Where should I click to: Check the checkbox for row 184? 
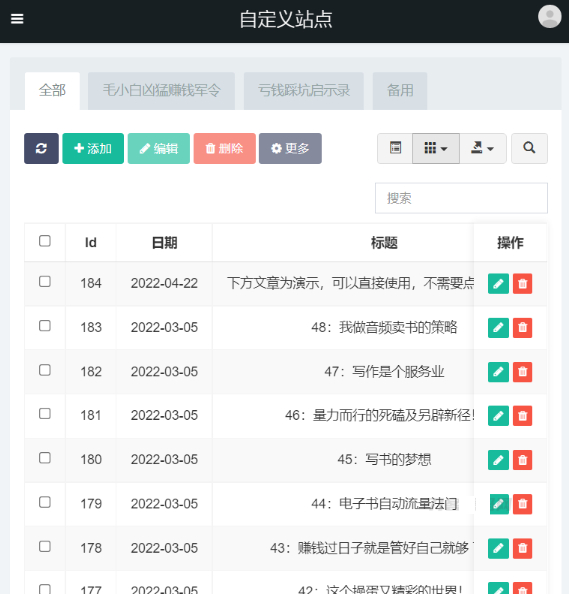[x=45, y=281]
